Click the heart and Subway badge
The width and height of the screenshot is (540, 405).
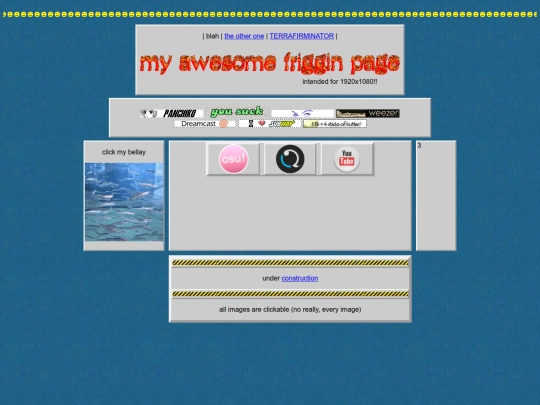(270, 124)
